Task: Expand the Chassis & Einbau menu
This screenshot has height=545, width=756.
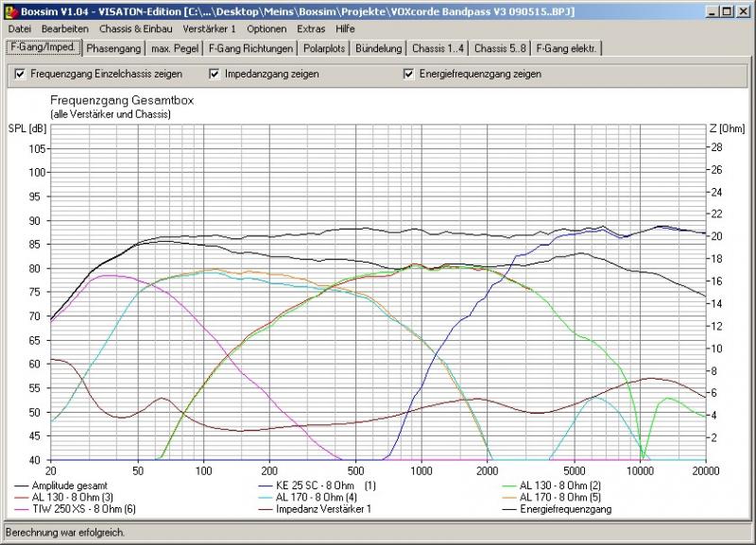Action: (x=135, y=29)
